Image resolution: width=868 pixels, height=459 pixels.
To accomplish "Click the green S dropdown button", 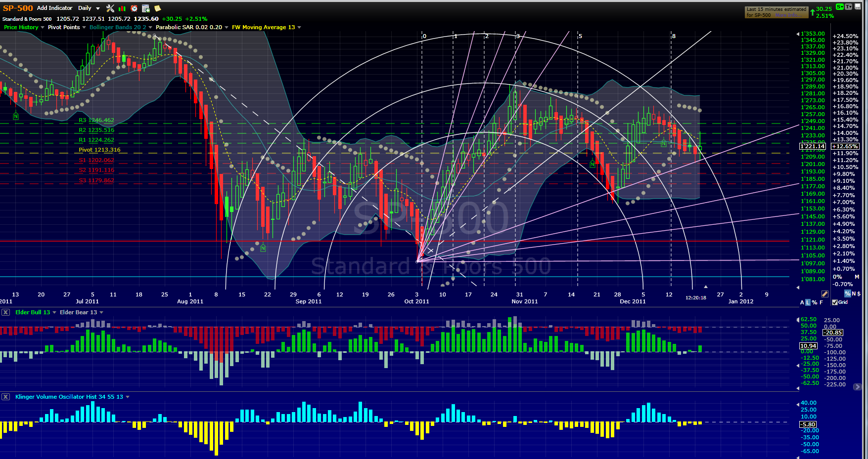I will pyautogui.click(x=839, y=6).
